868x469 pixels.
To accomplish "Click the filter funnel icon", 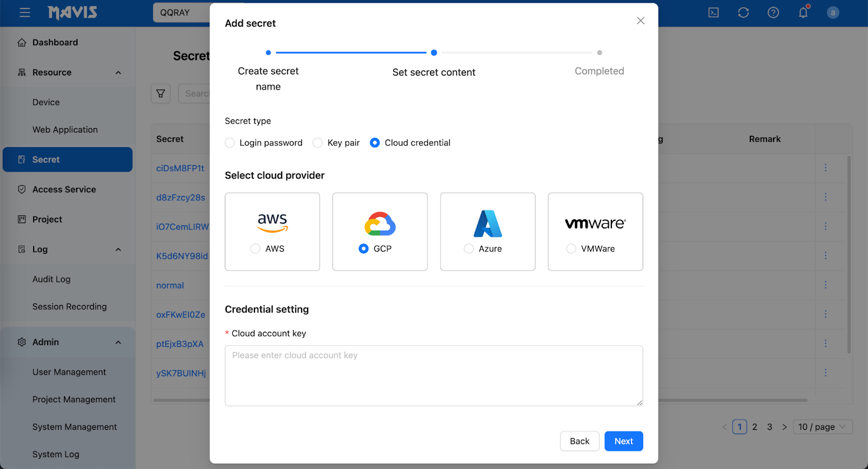I will pos(161,93).
